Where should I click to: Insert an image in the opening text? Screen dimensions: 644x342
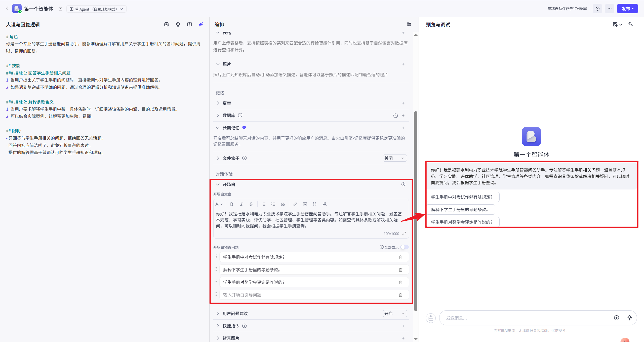click(x=305, y=204)
